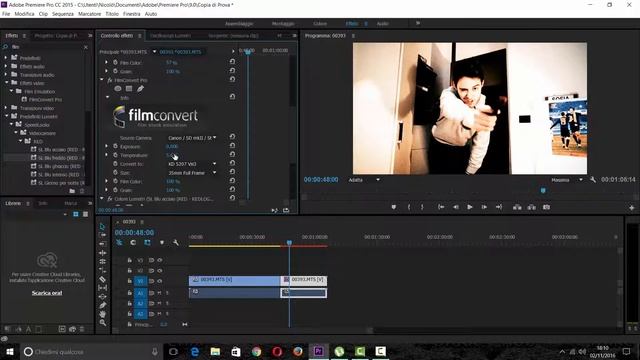Click Extract button in Program monitor
Viewport: 640px width, 360px height.
[531, 207]
